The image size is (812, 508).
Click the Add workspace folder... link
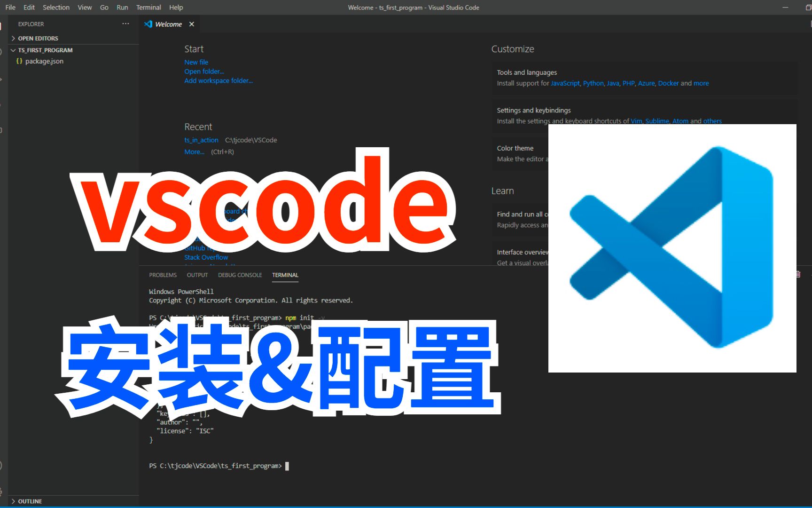(x=219, y=80)
